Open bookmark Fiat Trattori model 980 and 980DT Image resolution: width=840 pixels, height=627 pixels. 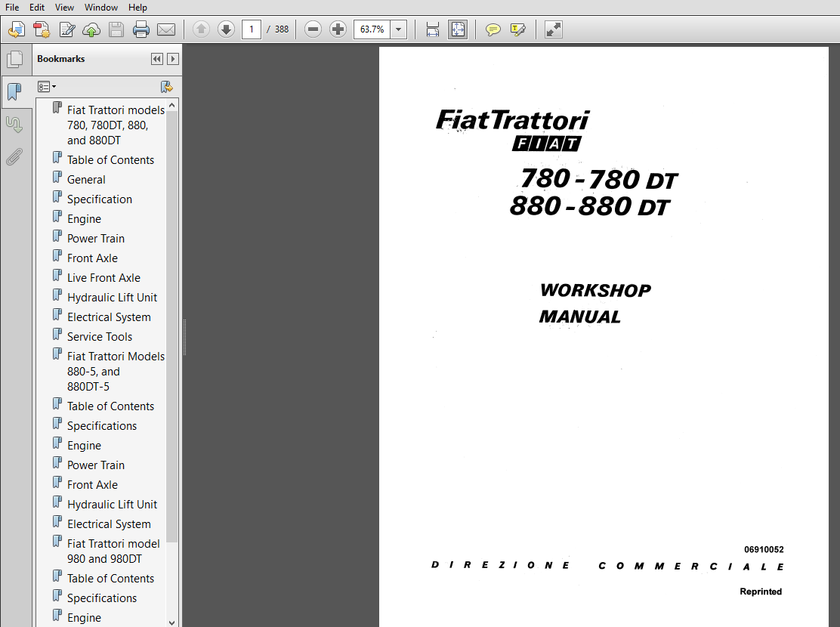113,551
